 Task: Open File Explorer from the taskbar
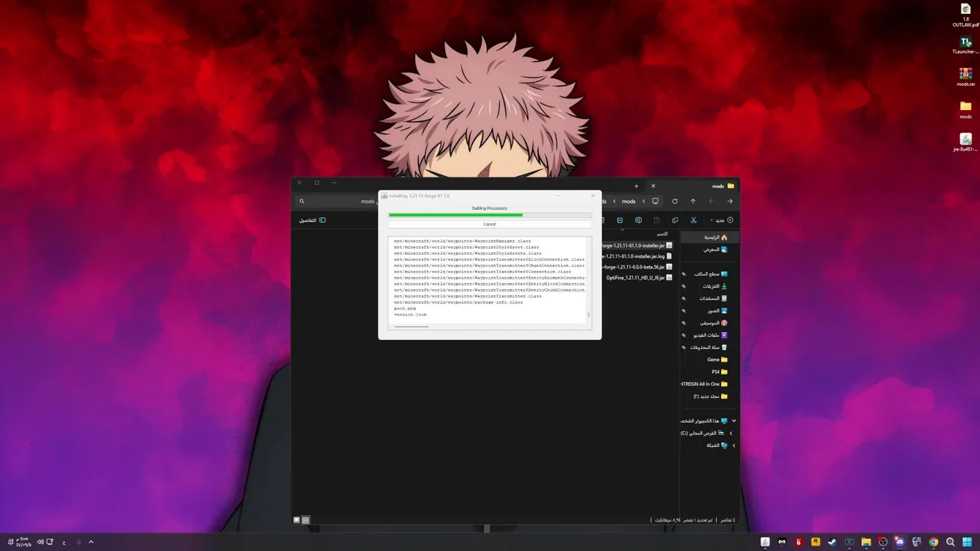(866, 542)
